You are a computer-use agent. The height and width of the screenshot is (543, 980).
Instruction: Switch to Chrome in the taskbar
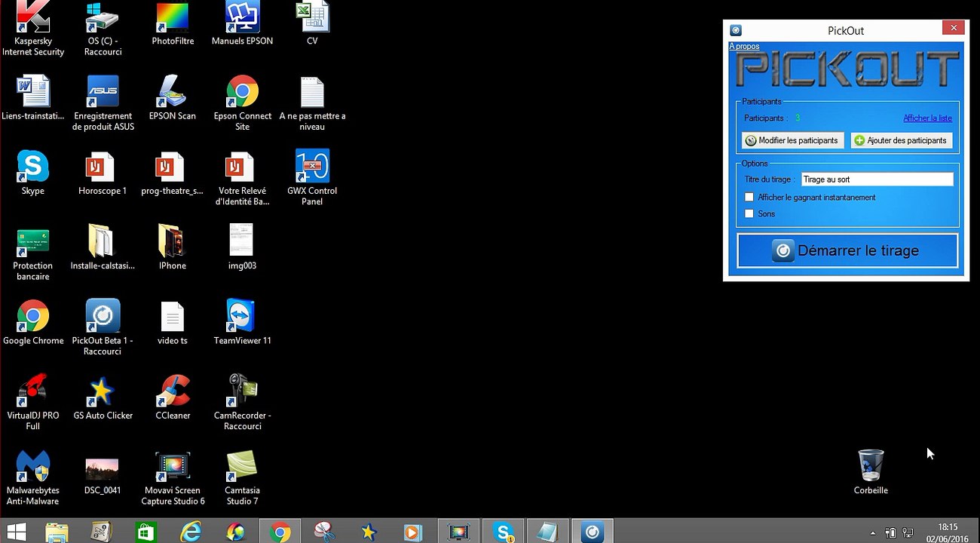pyautogui.click(x=280, y=532)
